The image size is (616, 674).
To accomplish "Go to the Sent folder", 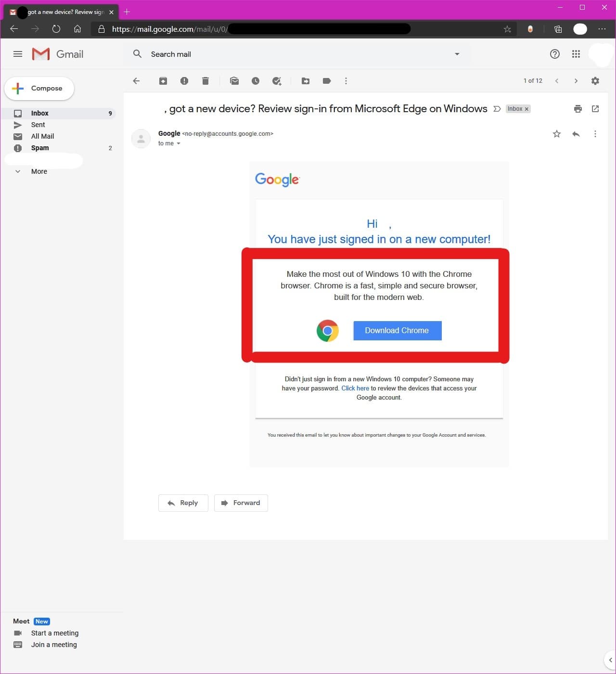I will point(38,125).
